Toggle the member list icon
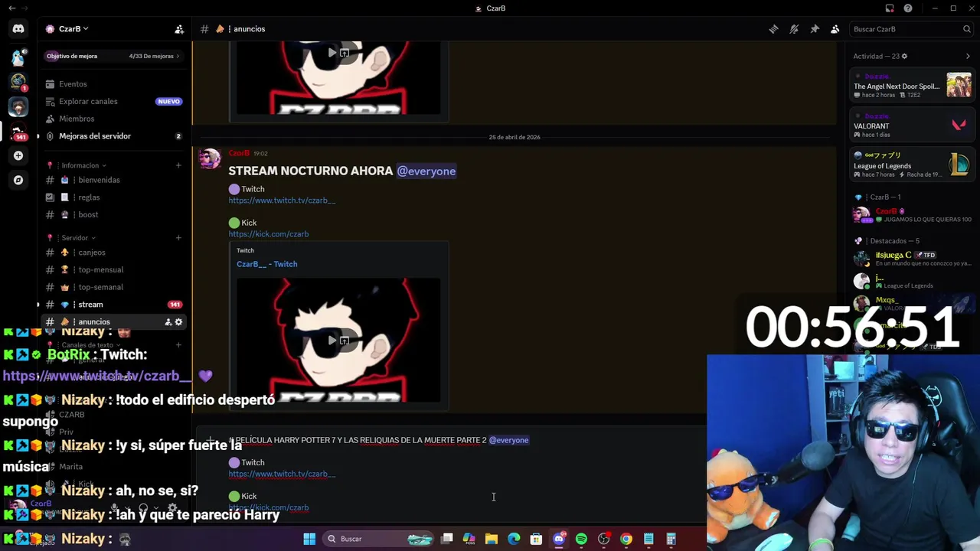 [x=835, y=29]
